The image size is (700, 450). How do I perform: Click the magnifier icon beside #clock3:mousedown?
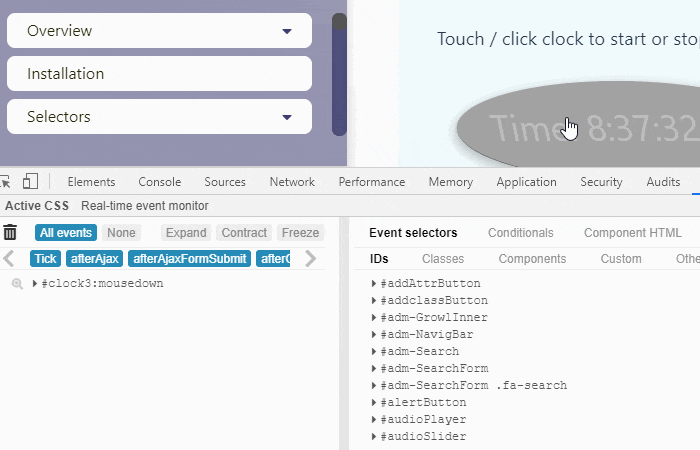point(17,284)
